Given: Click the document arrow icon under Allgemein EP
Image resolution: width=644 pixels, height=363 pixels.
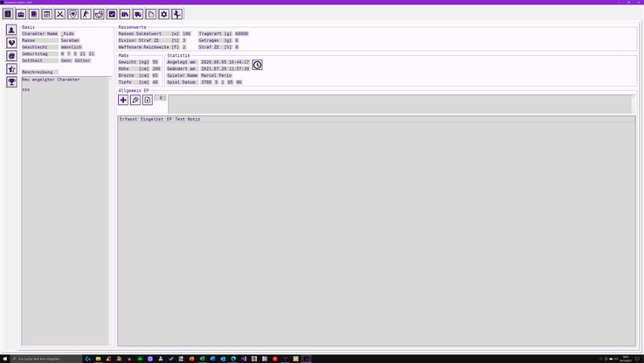Looking at the screenshot, I should (148, 100).
